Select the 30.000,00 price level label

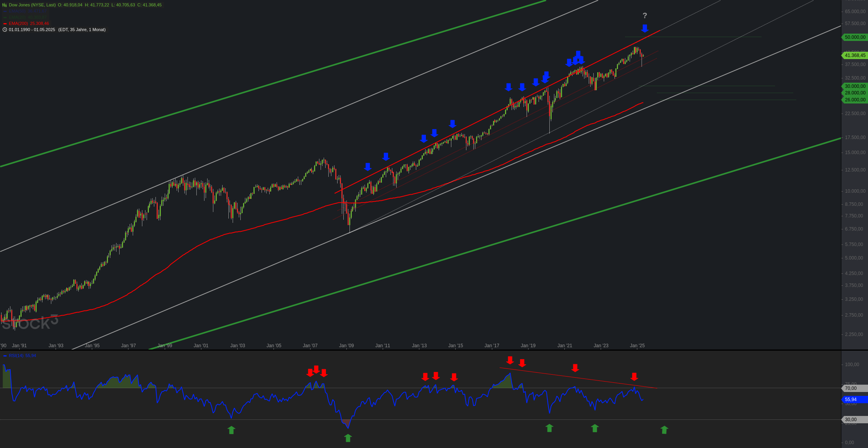[854, 86]
